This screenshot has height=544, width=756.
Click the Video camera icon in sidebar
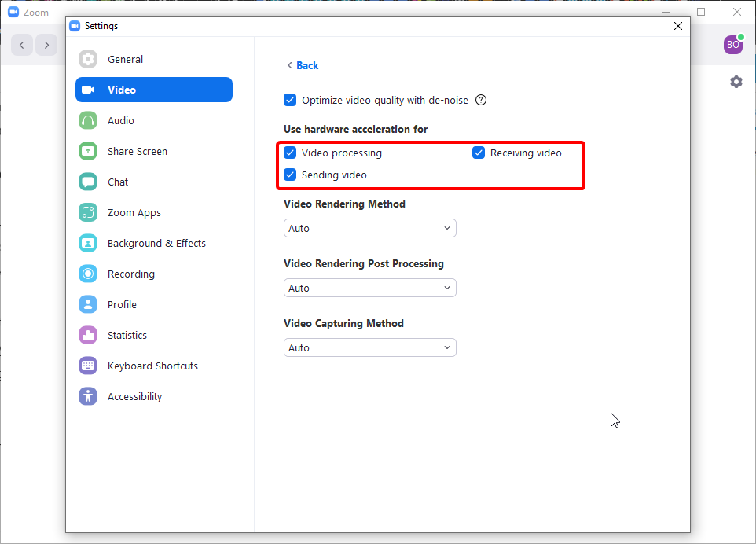click(x=88, y=90)
